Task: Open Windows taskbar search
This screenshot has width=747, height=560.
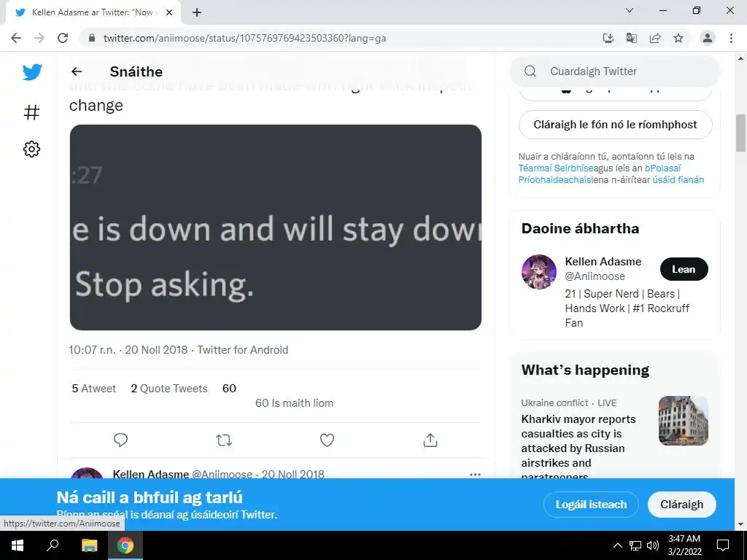Action: tap(53, 545)
